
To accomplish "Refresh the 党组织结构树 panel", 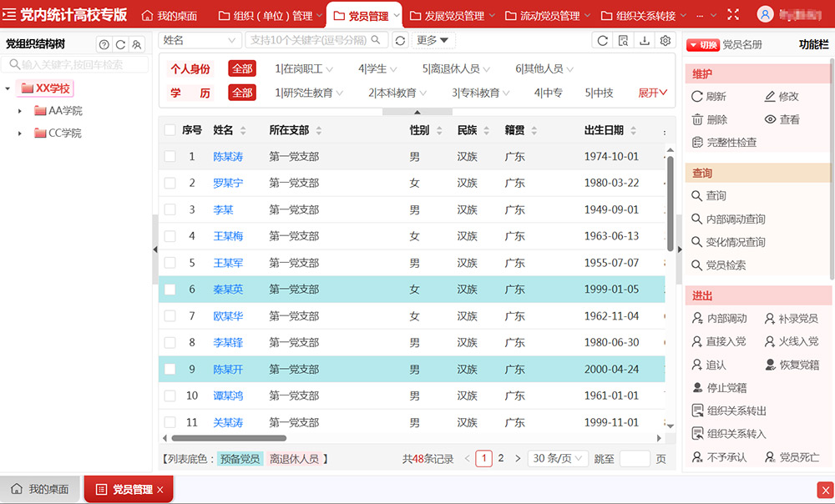I will pyautogui.click(x=121, y=45).
